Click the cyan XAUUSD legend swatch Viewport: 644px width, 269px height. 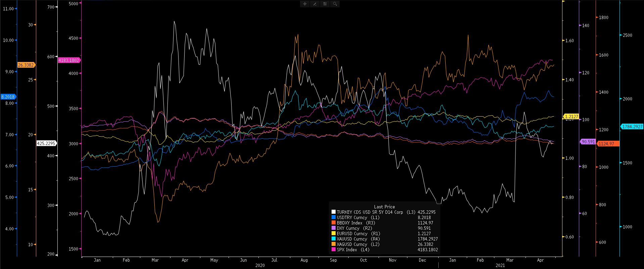(333, 239)
